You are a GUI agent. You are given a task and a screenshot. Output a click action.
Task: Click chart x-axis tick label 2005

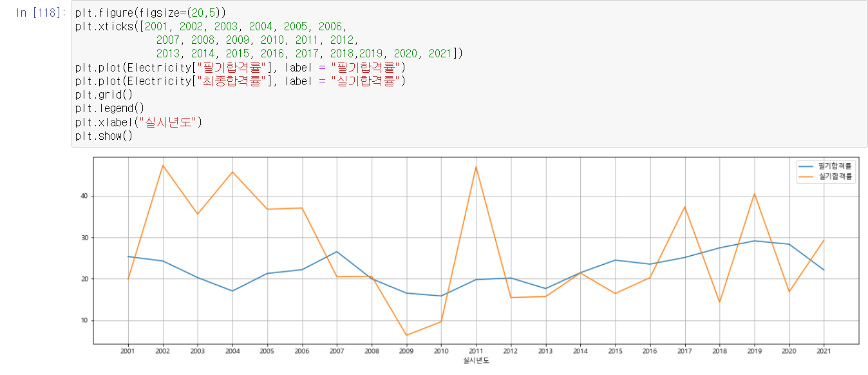click(x=267, y=351)
